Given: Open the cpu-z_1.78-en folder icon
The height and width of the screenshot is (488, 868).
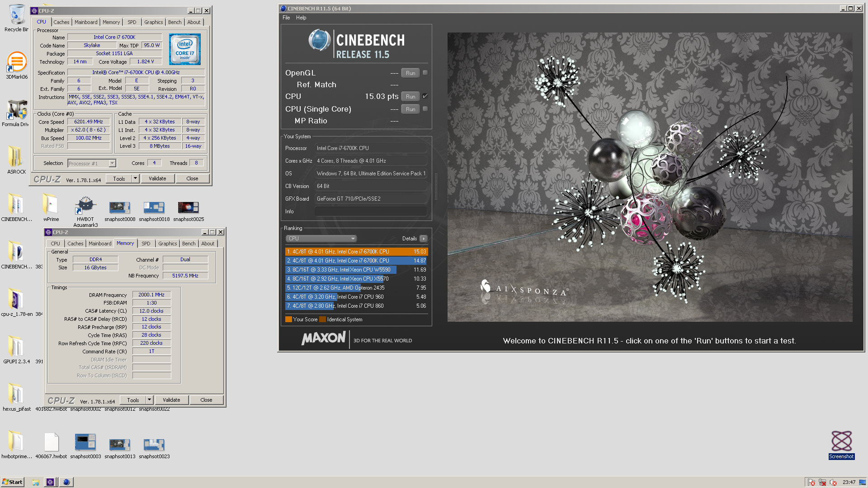Looking at the screenshot, I should point(15,299).
